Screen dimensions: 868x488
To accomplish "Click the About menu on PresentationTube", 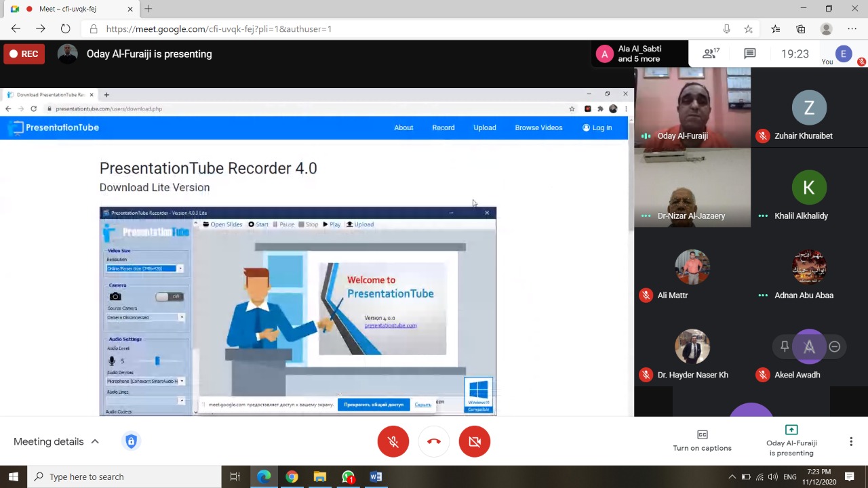I will [x=403, y=127].
